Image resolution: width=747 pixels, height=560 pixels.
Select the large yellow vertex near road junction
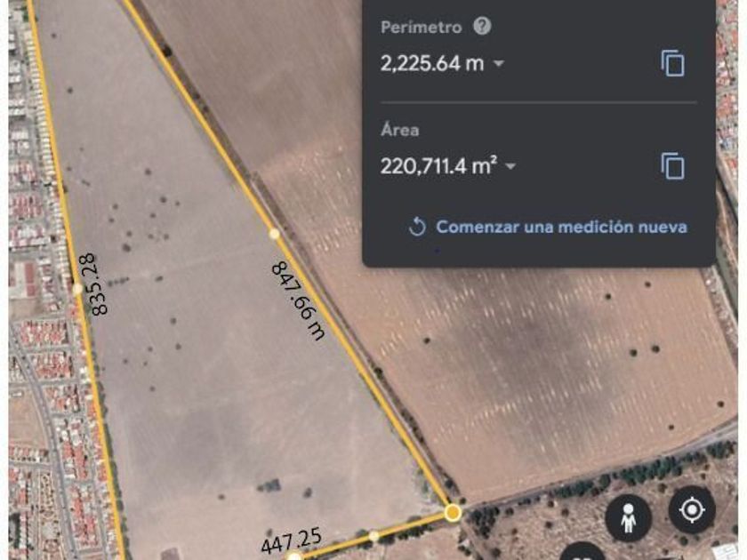click(x=453, y=513)
